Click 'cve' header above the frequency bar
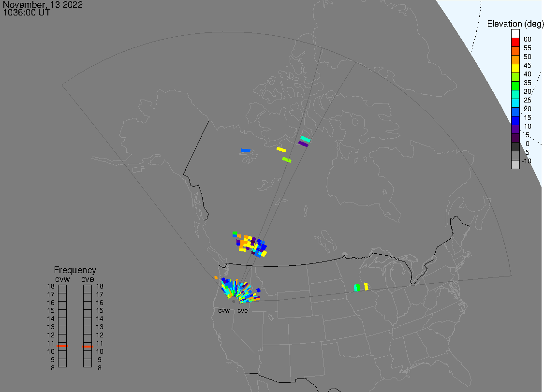Screen dimensions: 544x392 (x=88, y=279)
